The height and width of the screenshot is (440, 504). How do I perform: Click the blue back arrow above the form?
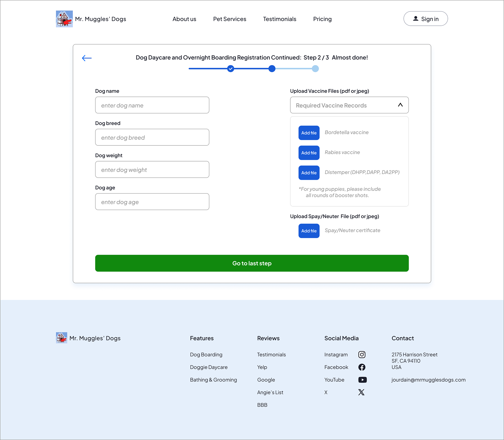87,58
